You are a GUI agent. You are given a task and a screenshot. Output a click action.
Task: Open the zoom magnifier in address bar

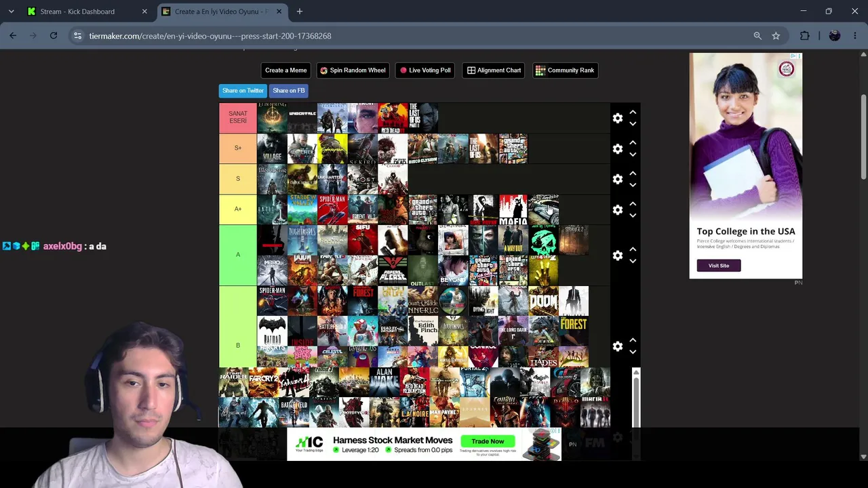757,36
